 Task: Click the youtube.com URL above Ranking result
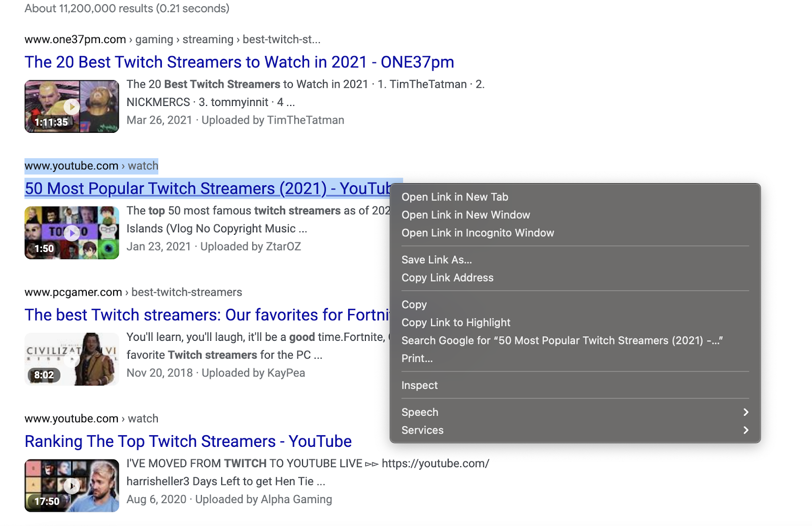click(91, 418)
